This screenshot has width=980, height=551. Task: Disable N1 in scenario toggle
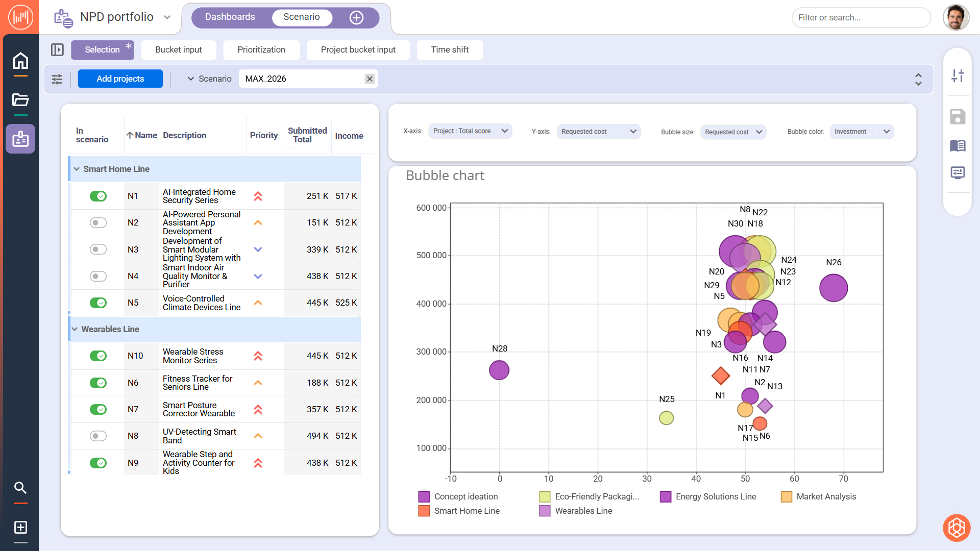[x=98, y=196]
